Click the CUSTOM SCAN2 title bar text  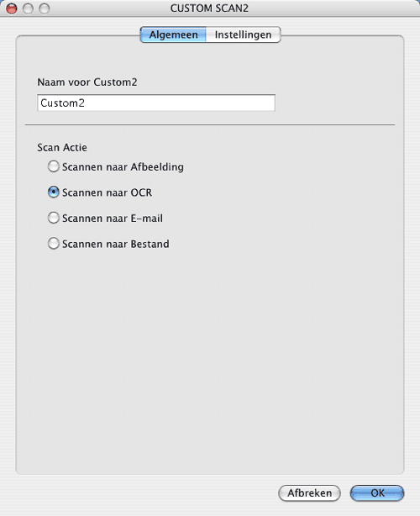pos(209,8)
